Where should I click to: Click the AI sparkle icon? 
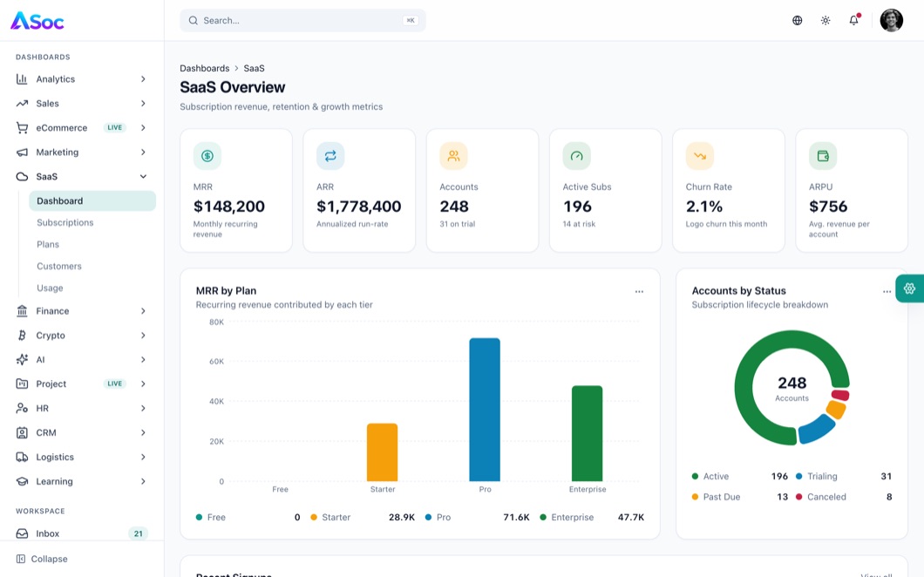pyautogui.click(x=22, y=359)
